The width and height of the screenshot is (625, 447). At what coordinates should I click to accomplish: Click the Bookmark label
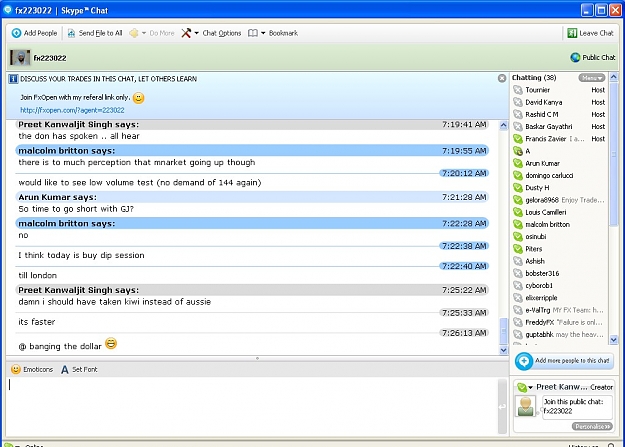pos(283,33)
